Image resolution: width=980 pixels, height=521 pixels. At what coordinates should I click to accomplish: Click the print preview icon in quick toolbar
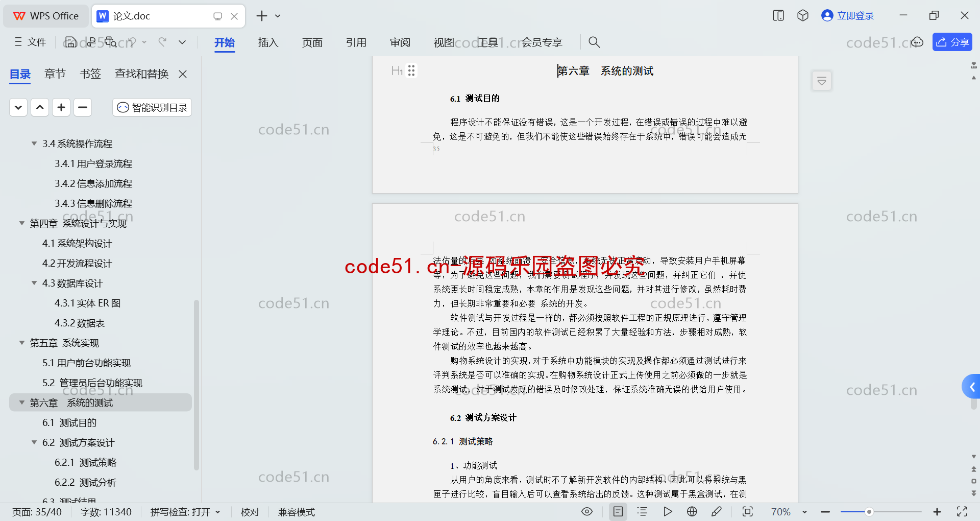(111, 42)
